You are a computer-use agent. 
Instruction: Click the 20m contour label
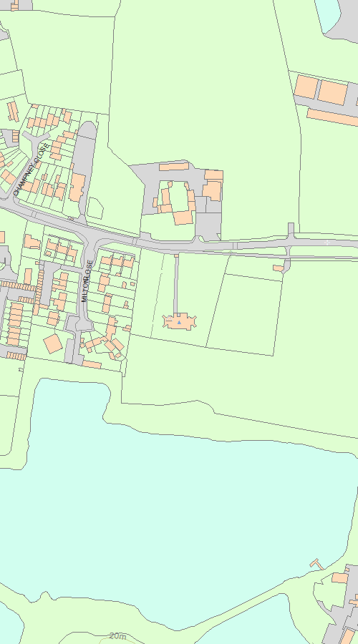coord(118,636)
